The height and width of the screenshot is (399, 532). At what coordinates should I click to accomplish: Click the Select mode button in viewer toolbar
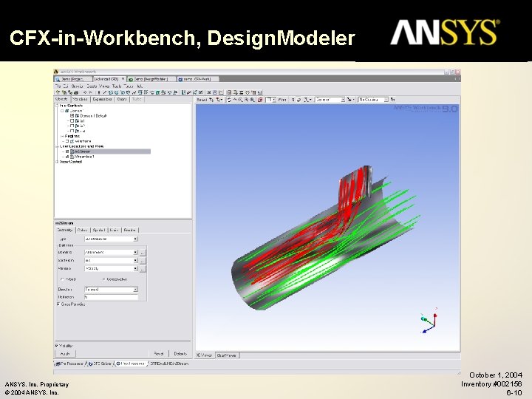click(202, 100)
